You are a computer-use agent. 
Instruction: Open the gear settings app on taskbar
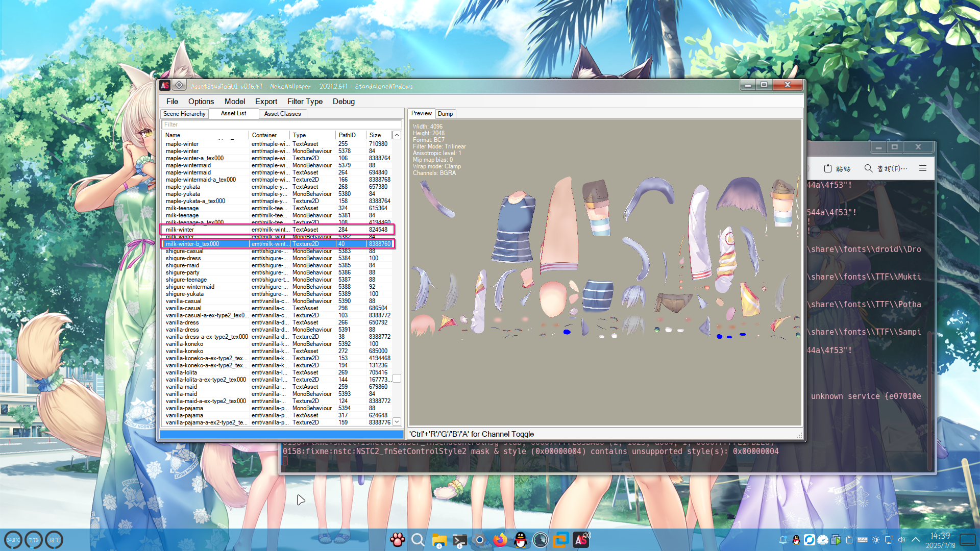pyautogui.click(x=479, y=540)
